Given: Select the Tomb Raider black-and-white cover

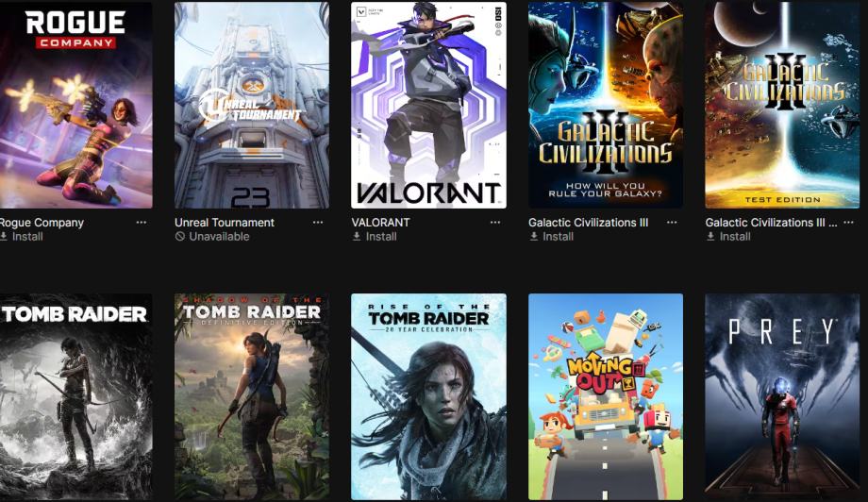Looking at the screenshot, I should tap(75, 397).
